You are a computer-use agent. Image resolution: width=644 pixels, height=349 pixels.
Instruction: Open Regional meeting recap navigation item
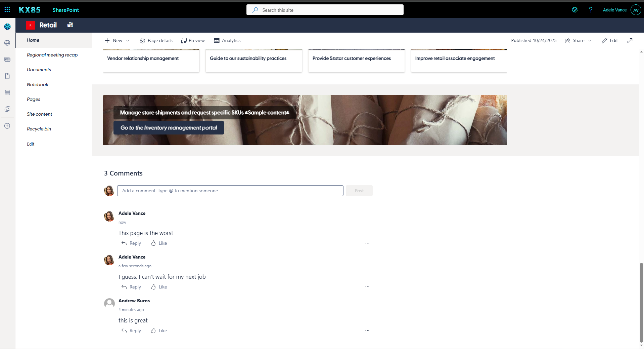tap(52, 55)
